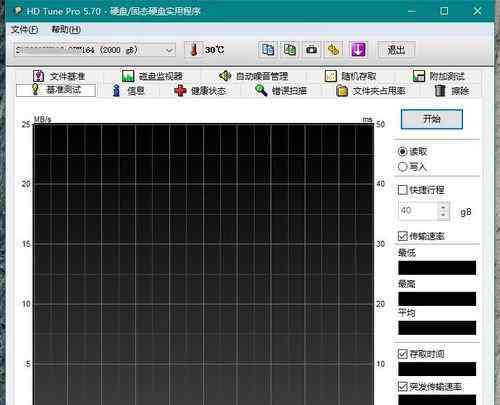
Task: Increase the short stroke value with up arrow
Action: (443, 207)
